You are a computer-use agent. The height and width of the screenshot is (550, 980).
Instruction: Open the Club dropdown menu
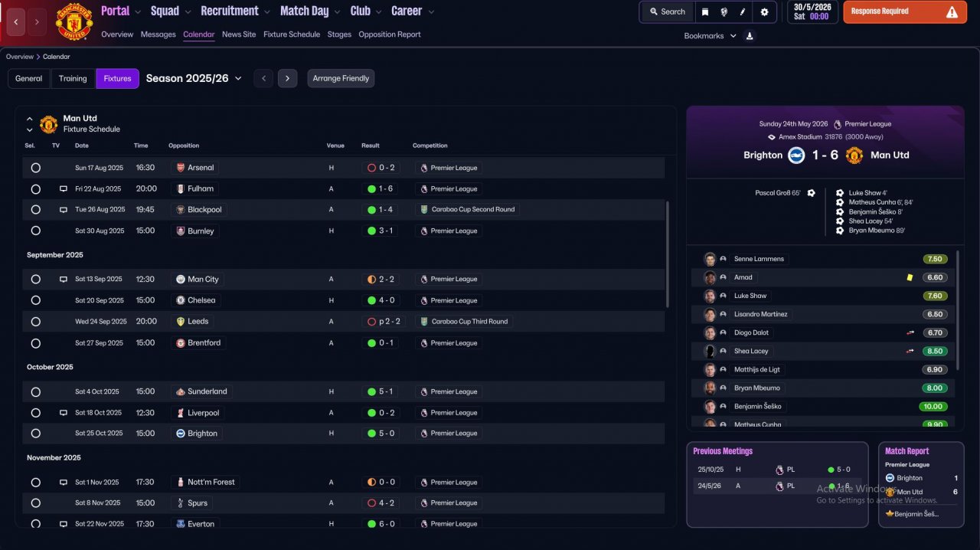tap(367, 11)
